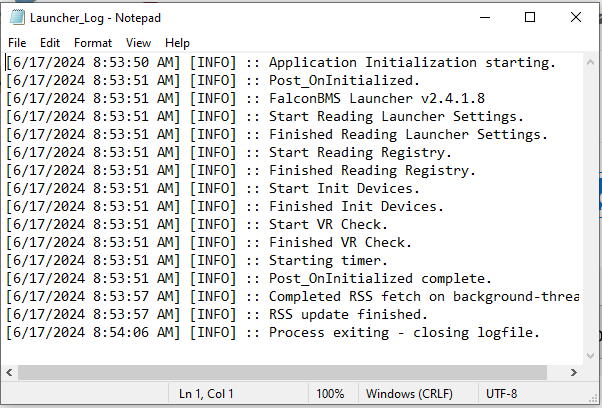
Task: Open the Help menu
Action: [177, 43]
